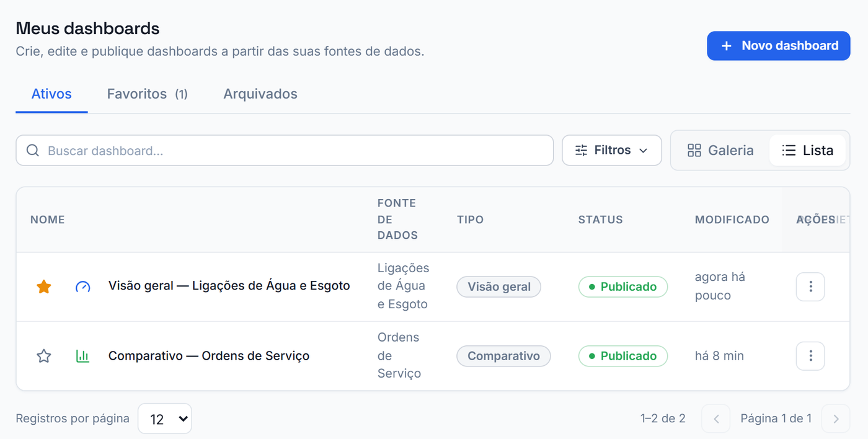
Task: Open the Arquivados tab
Action: click(x=260, y=94)
